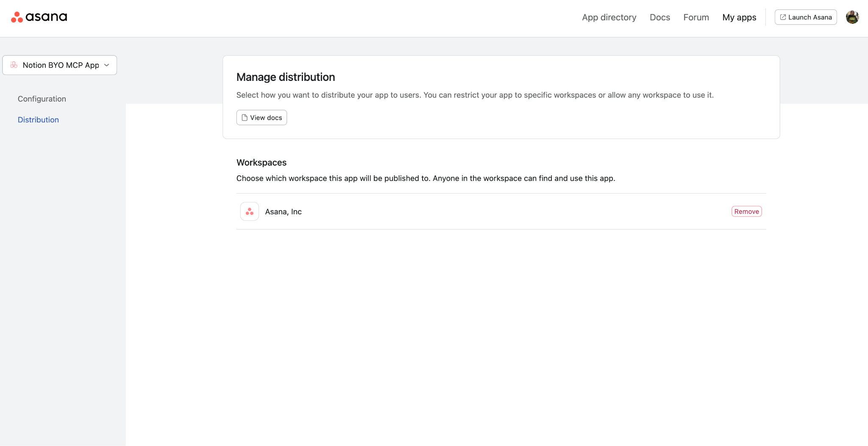Click the Launch Asana button
This screenshot has height=446, width=868.
point(806,17)
